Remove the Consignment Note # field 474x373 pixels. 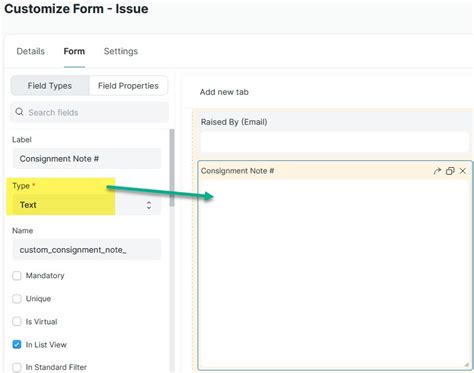[x=463, y=171]
